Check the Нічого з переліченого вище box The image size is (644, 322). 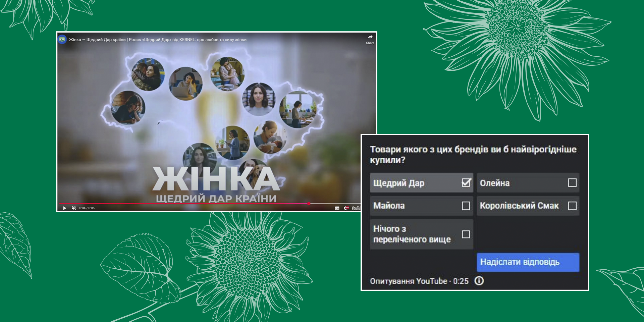pyautogui.click(x=466, y=234)
